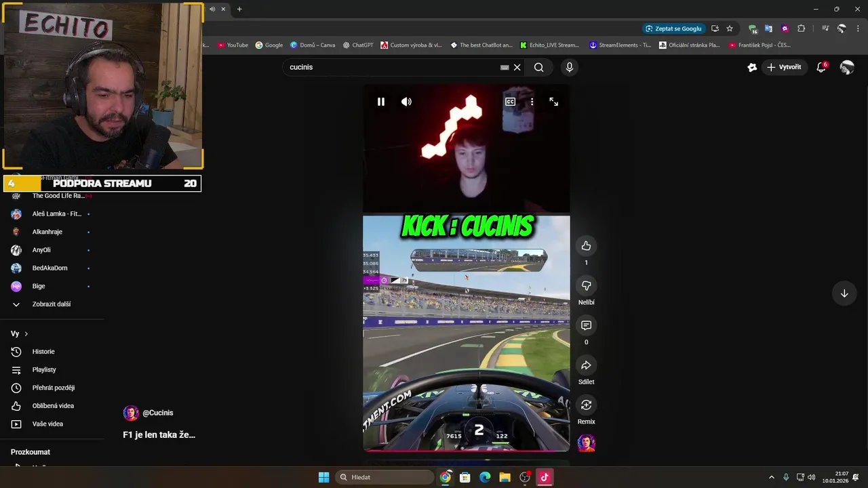This screenshot has width=868, height=488.
Task: Open Přehrát později in the sidebar
Action: point(52,388)
